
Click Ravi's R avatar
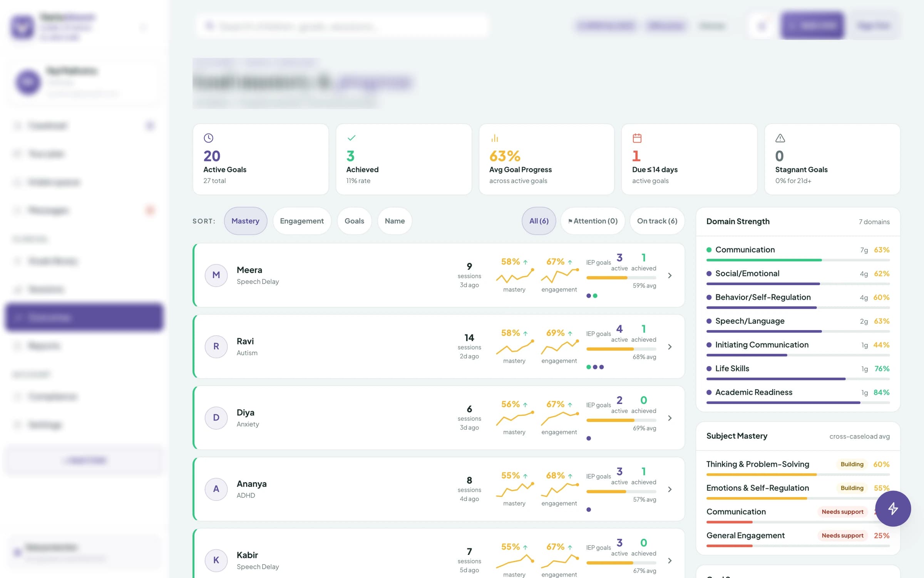[216, 346]
